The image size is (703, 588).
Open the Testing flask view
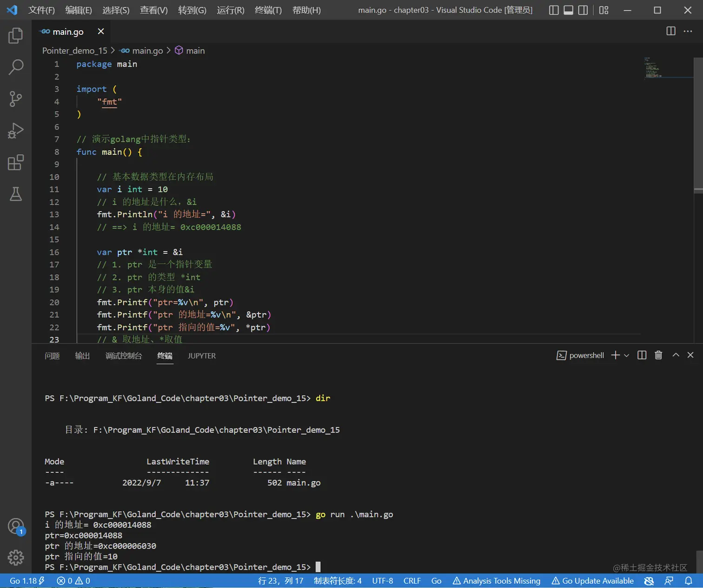[x=16, y=194]
